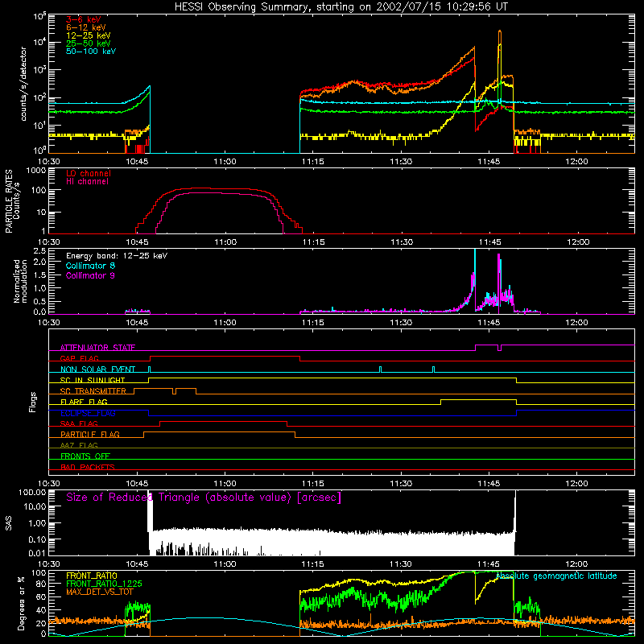Click the 'Degrees or %' axis label
Screen dimensions: 644x644
coord(21,604)
